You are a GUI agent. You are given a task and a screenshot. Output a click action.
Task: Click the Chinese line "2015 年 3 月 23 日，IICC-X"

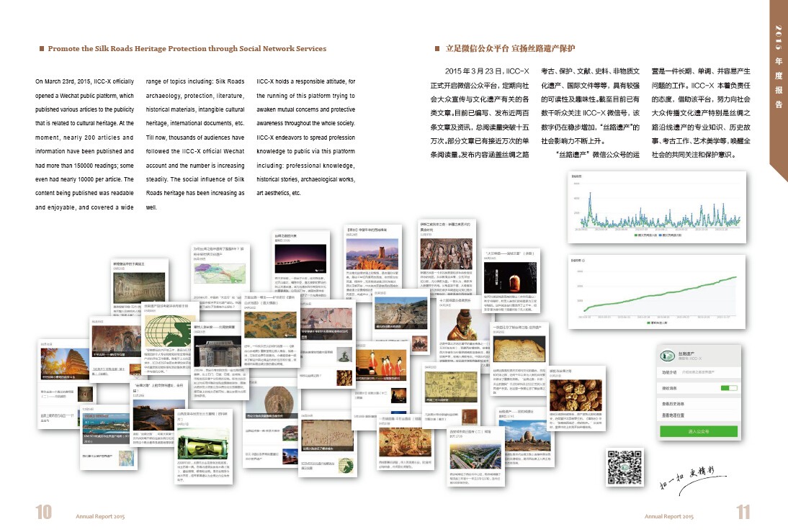click(487, 71)
